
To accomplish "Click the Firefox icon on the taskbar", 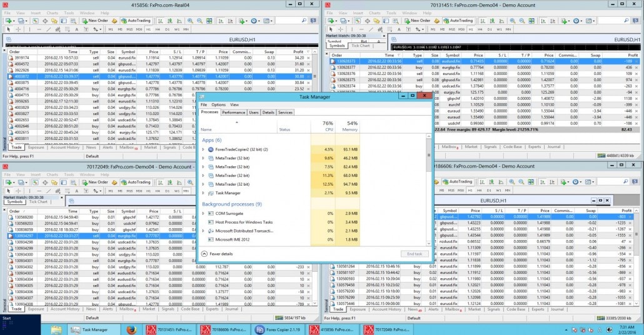I will [131, 329].
